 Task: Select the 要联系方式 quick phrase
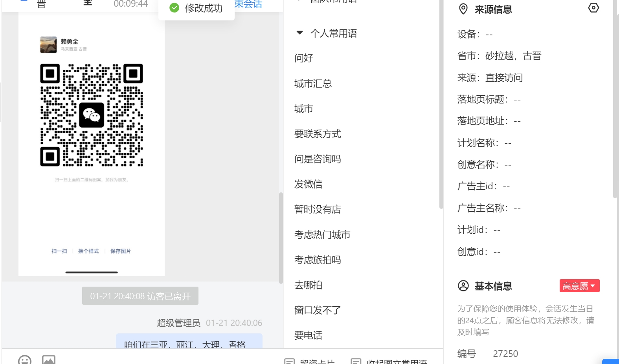[318, 134]
